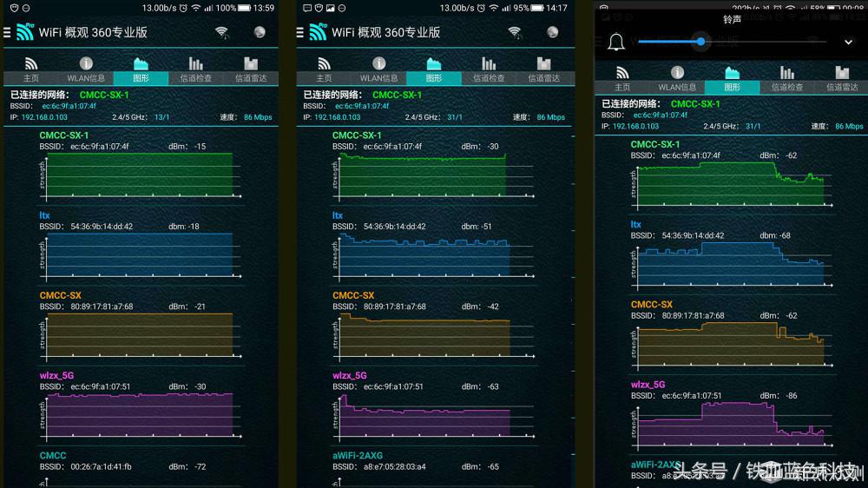The width and height of the screenshot is (868, 488).
Task: Open 信道检查 tab in the volume-panel screen
Action: pos(787,79)
